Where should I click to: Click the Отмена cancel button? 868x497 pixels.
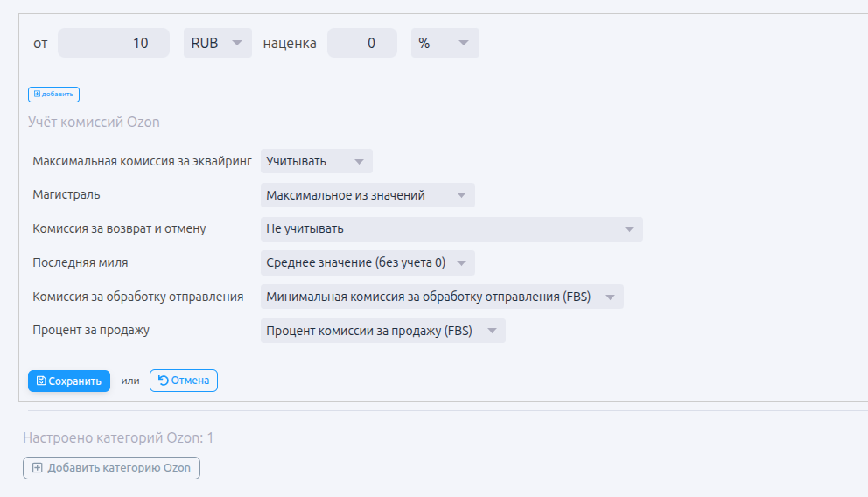tap(184, 381)
